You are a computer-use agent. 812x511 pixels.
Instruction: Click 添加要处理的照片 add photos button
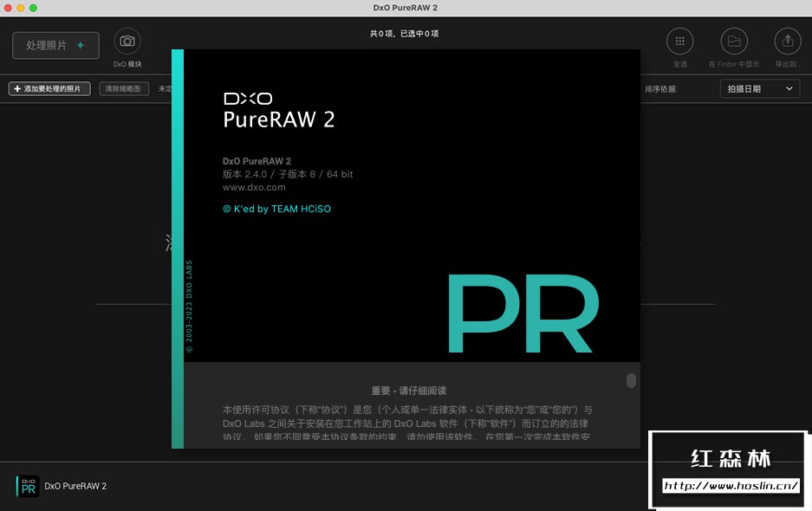click(x=49, y=88)
